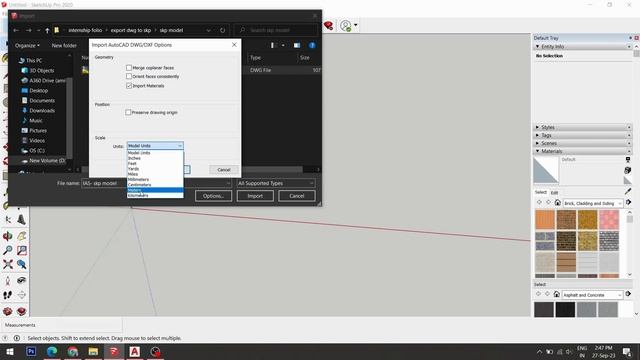
Task: Toggle the preview pane icon in Import dialog
Action: click(x=297, y=45)
